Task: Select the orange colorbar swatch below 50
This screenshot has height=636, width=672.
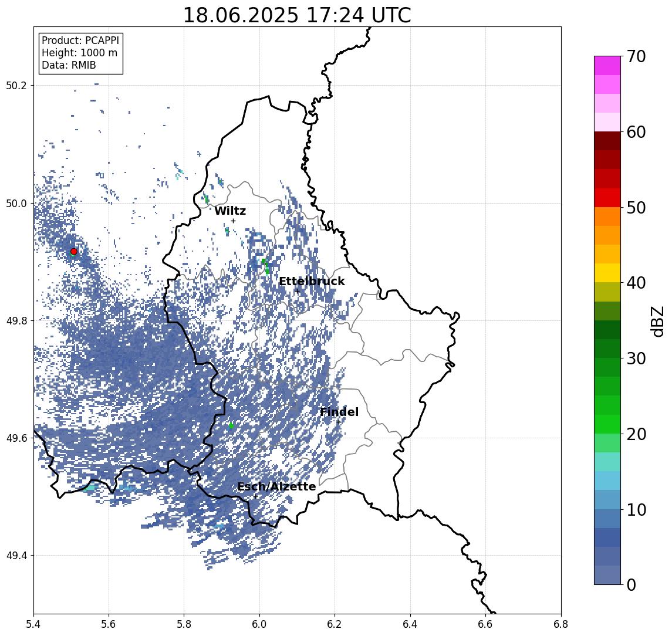Action: [x=607, y=216]
